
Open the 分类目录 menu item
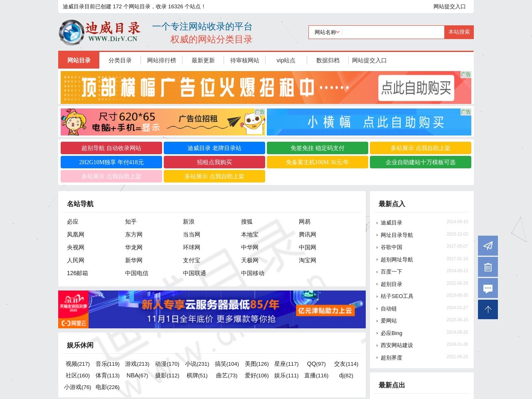tap(120, 60)
